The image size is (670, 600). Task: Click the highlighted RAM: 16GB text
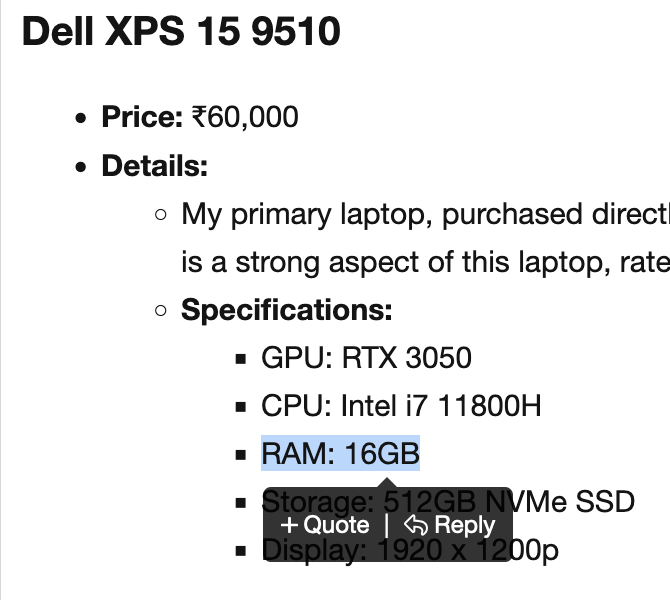click(x=340, y=454)
